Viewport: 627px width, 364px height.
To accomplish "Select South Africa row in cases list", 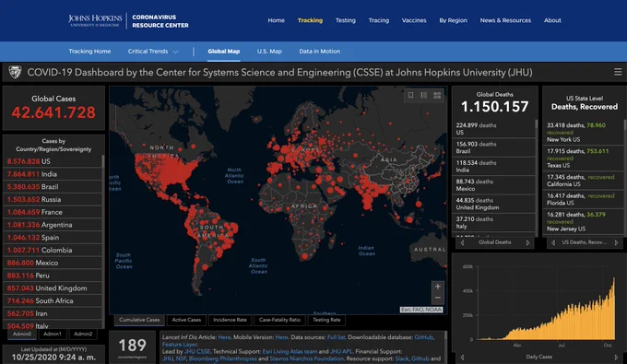I will click(53, 300).
